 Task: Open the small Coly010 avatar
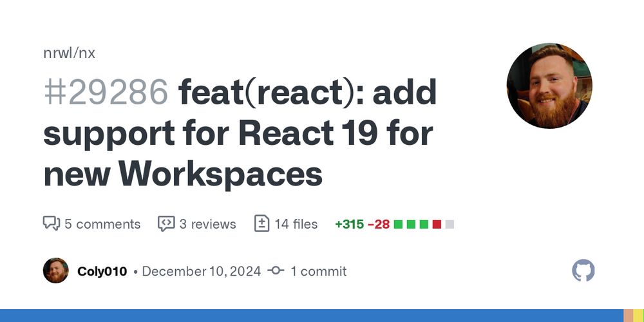point(56,270)
